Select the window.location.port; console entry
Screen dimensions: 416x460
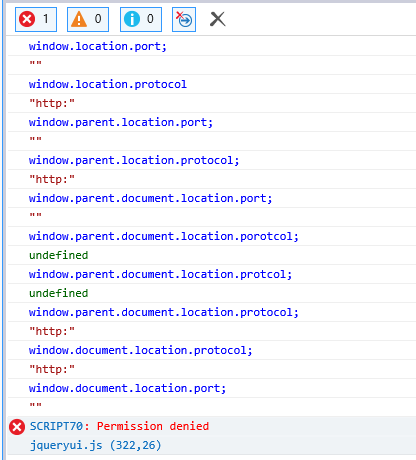pos(98,46)
